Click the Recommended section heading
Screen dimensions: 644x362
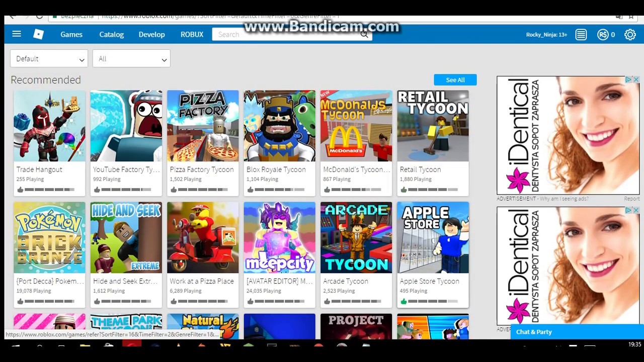coord(46,80)
